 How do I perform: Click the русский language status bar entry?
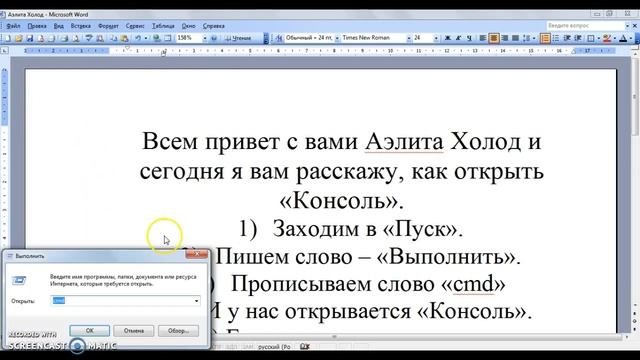273,347
